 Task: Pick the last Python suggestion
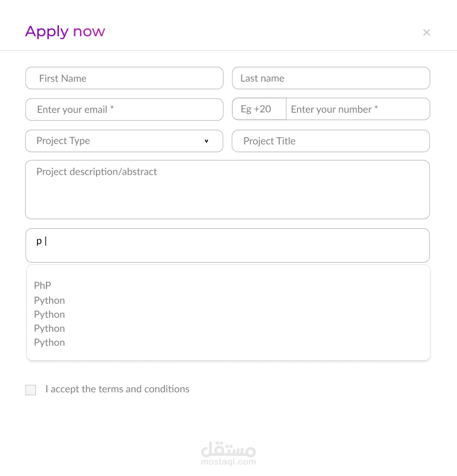[x=49, y=342]
